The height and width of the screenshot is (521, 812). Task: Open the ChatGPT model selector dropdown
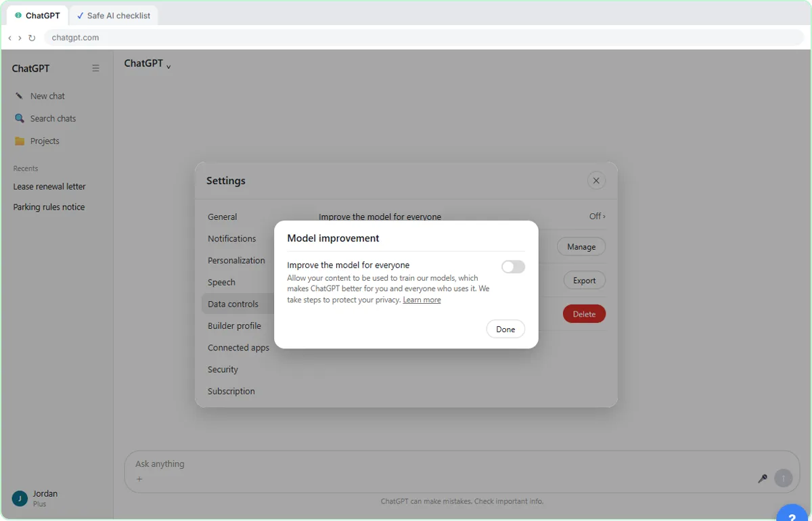(148, 64)
